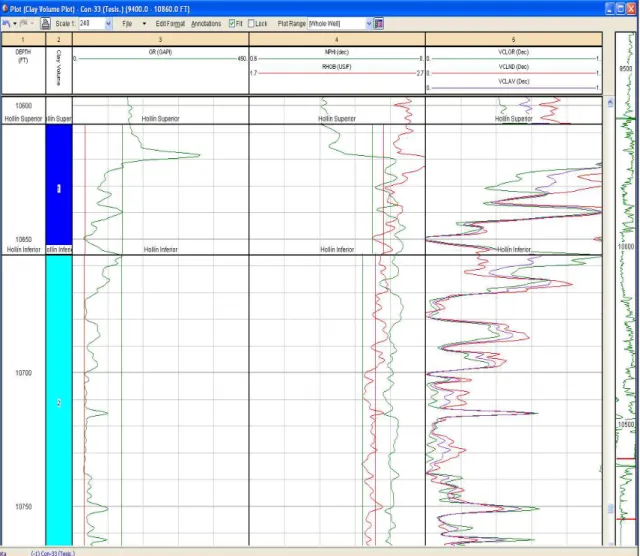Click the greyed redo icon
This screenshot has width=640, height=556.
(24, 24)
